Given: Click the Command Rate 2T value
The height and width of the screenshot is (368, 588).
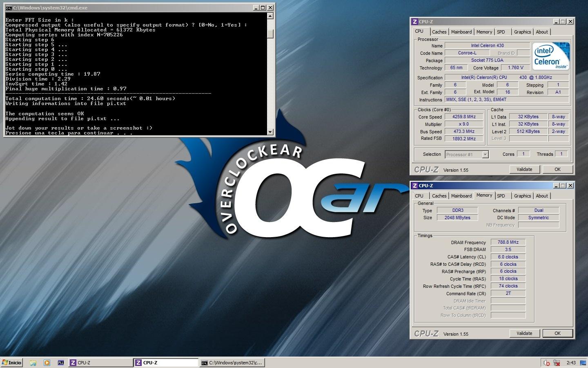Looking at the screenshot, I should pyautogui.click(x=508, y=293).
